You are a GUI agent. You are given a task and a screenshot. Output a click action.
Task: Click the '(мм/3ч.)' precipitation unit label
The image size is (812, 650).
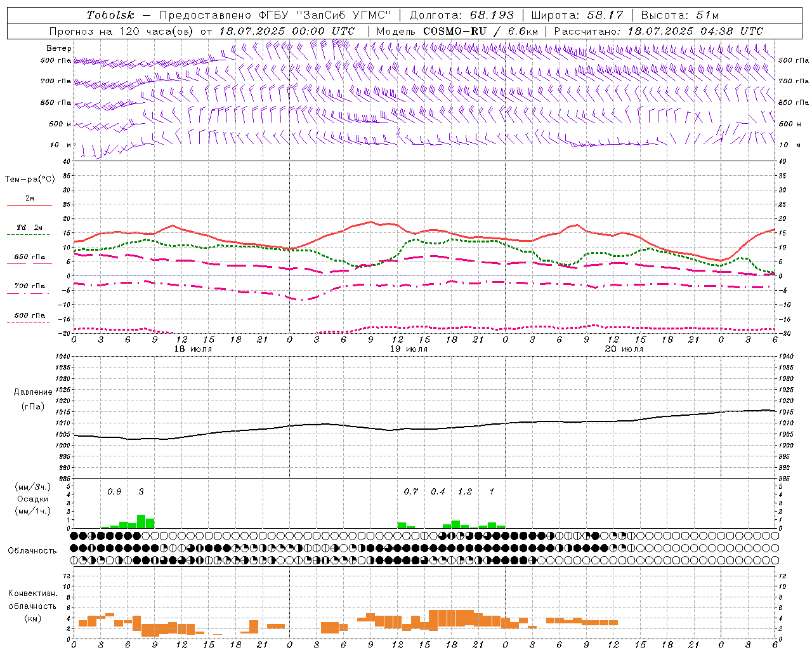tap(33, 487)
